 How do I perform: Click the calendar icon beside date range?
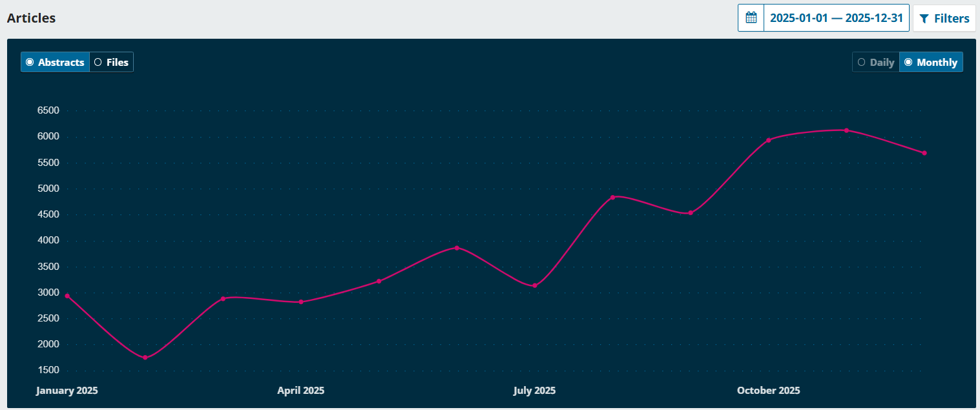[751, 18]
